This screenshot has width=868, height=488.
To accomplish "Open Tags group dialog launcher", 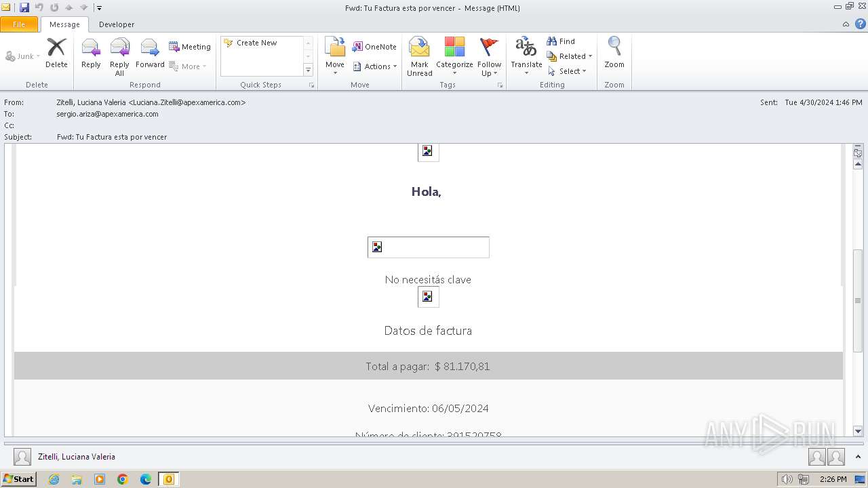I will pos(500,85).
